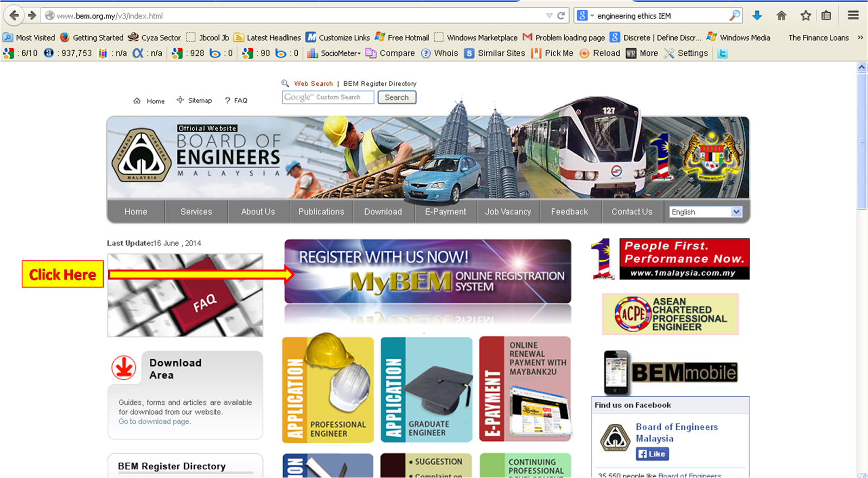
Task: Go forward with the browser forward arrow
Action: point(32,15)
